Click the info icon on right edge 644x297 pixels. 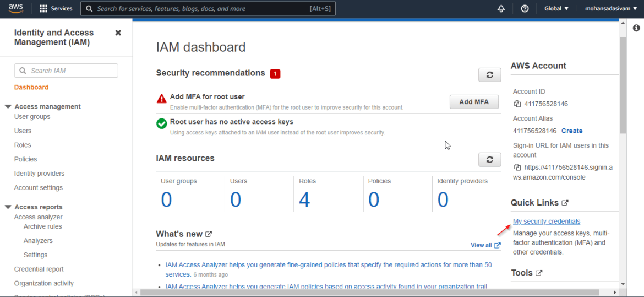click(636, 28)
